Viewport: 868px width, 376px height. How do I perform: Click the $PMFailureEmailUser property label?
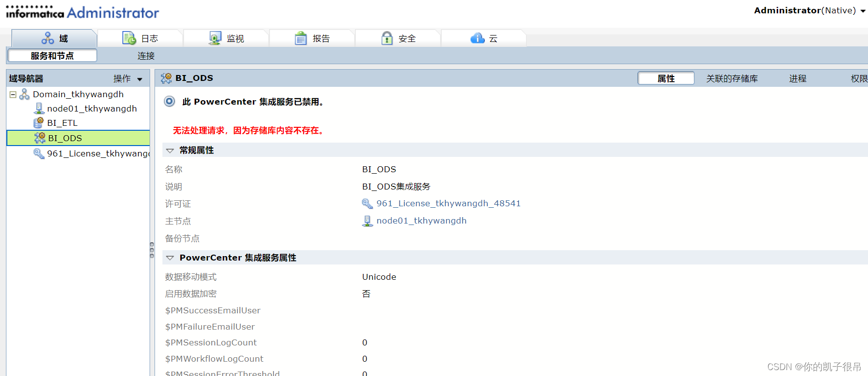tap(210, 327)
